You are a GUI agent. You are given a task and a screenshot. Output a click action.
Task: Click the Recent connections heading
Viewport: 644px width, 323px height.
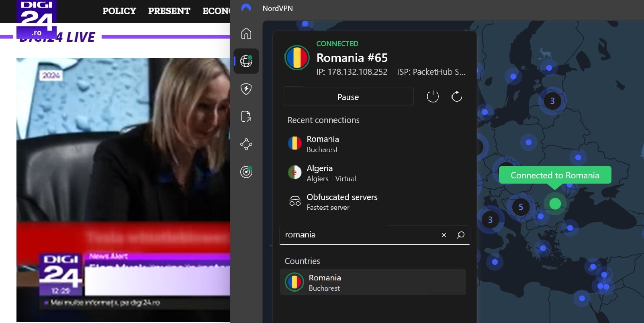point(323,120)
